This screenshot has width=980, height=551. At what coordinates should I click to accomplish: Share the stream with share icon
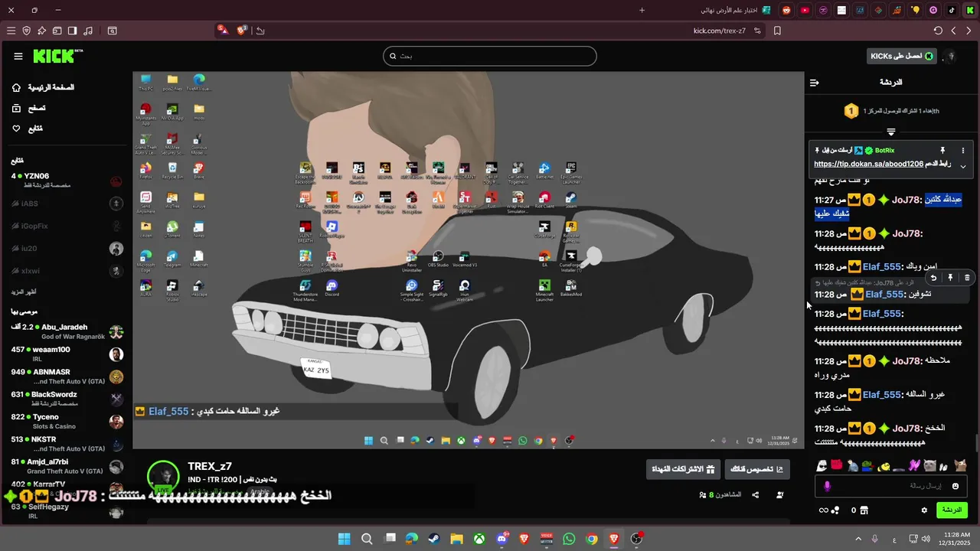[756, 494]
